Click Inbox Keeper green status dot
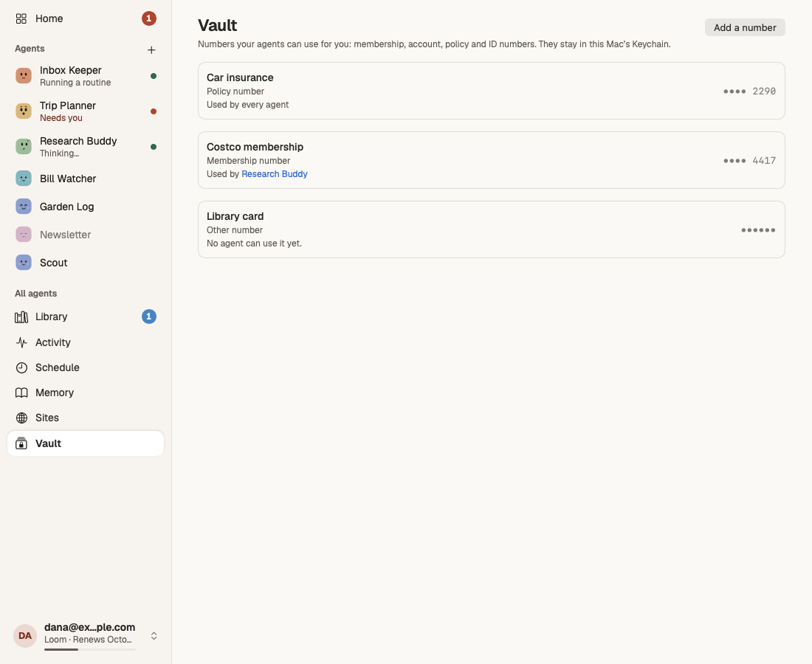The height and width of the screenshot is (664, 812). 154,76
